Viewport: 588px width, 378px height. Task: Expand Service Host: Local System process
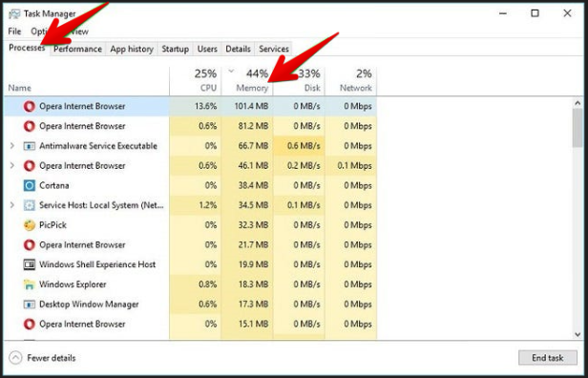[x=12, y=205]
